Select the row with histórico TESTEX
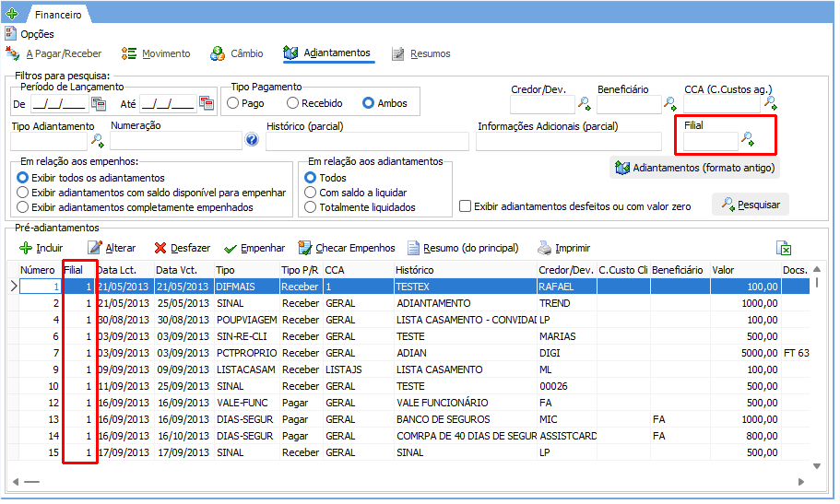The width and height of the screenshot is (840, 504). (414, 287)
